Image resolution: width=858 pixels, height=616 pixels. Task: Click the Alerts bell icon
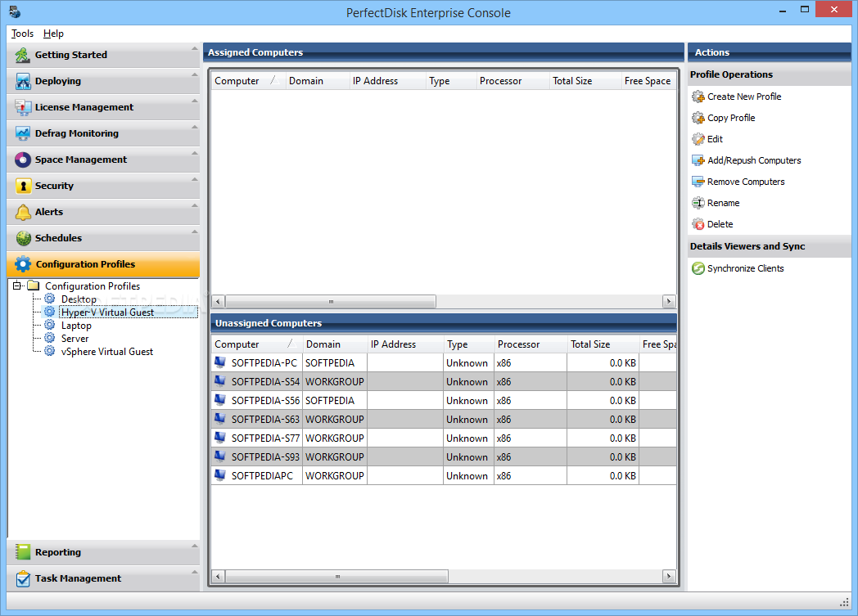point(22,212)
